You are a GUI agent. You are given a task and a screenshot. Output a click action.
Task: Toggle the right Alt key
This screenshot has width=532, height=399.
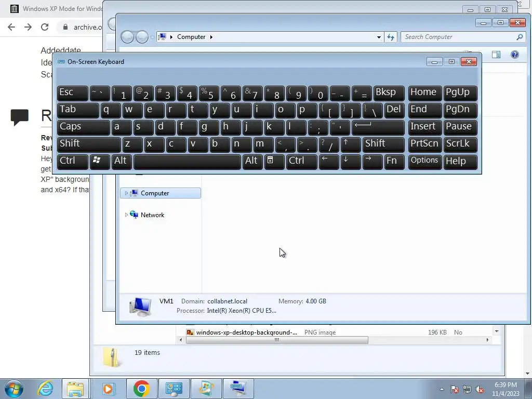click(x=253, y=162)
